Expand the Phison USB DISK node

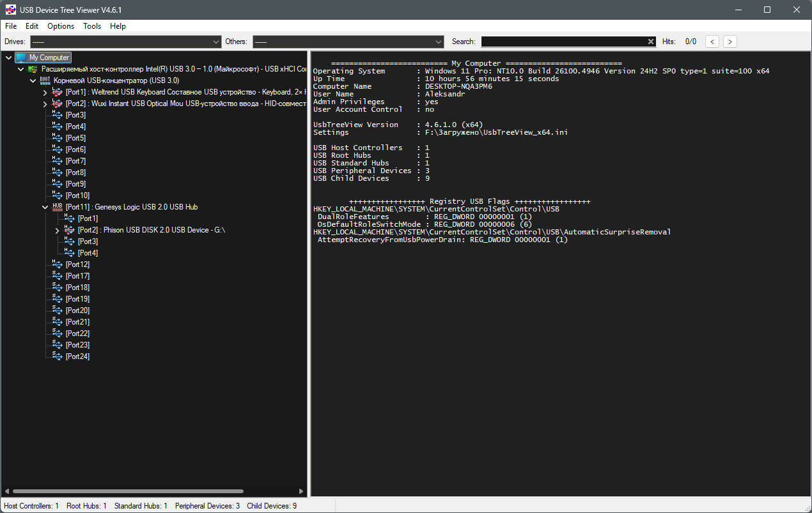point(57,230)
